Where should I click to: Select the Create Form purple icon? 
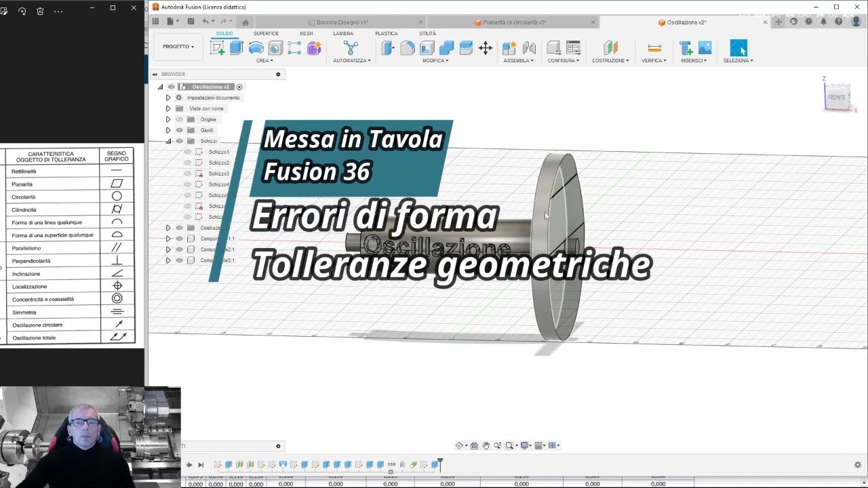click(x=314, y=47)
